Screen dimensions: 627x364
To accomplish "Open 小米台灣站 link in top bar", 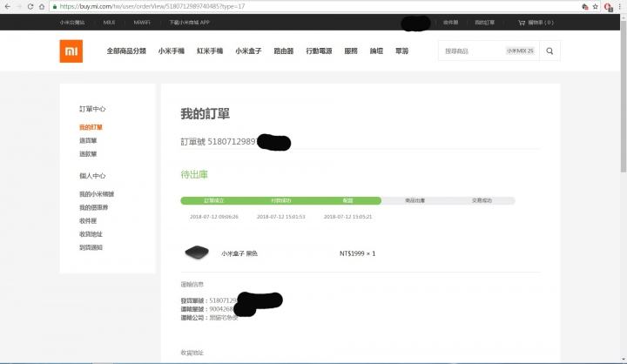I will [72, 23].
